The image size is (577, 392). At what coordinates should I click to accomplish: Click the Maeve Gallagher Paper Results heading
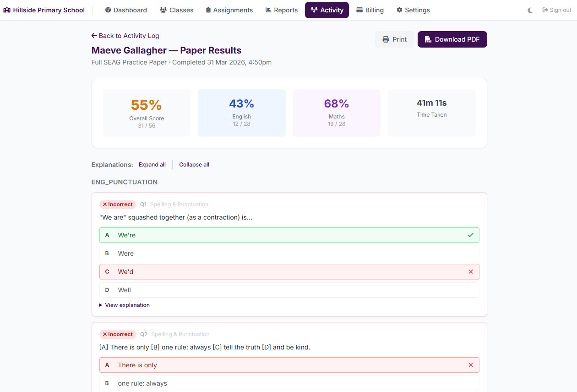point(166,50)
